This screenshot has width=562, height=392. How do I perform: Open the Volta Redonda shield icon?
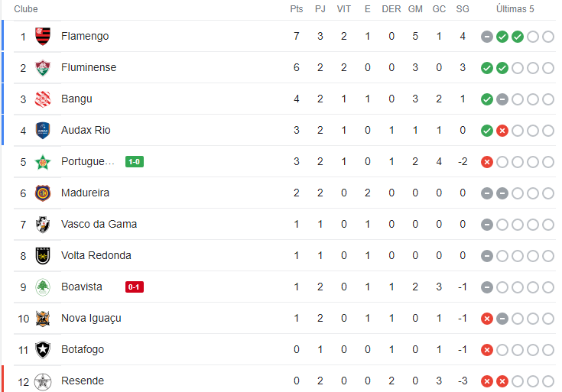tap(43, 255)
